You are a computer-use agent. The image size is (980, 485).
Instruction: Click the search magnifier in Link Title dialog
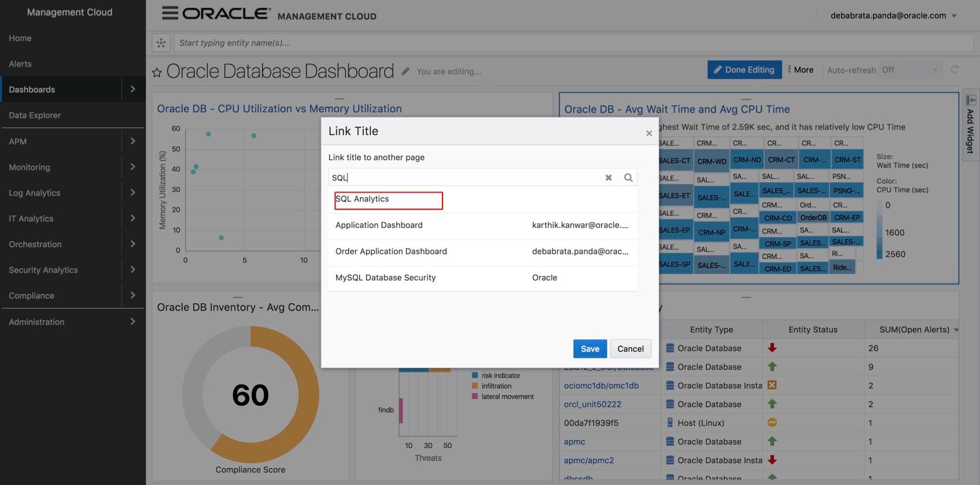point(628,178)
